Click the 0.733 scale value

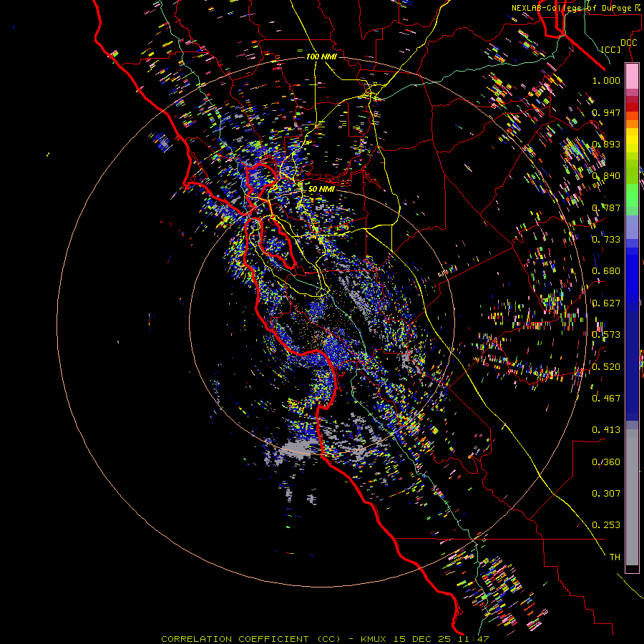tap(606, 239)
